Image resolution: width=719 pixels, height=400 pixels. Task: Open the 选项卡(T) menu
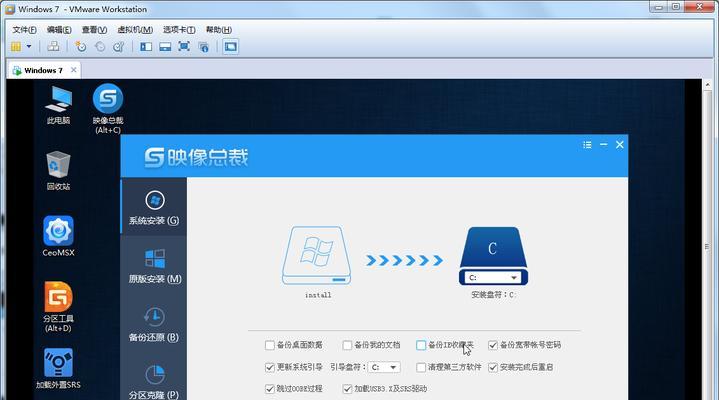[179, 30]
